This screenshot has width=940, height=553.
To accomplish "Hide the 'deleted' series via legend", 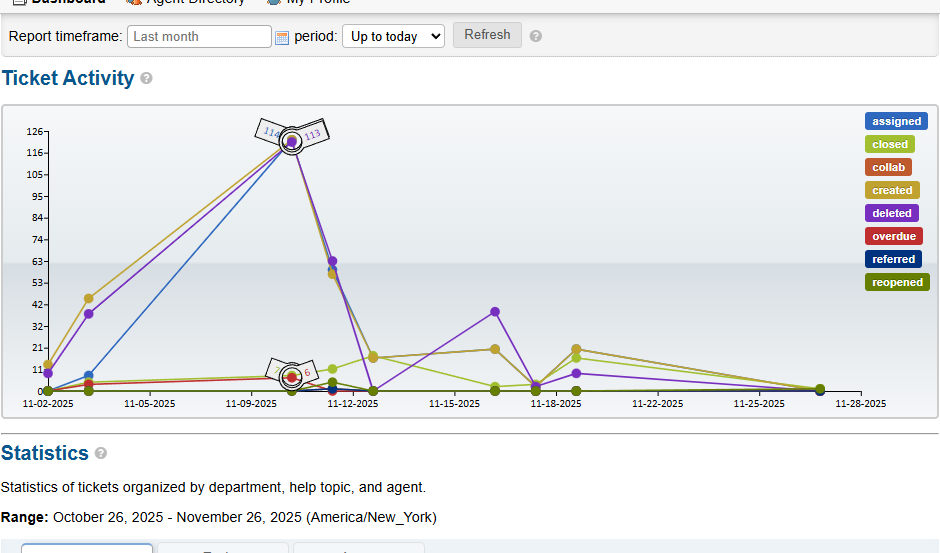I will click(x=891, y=213).
